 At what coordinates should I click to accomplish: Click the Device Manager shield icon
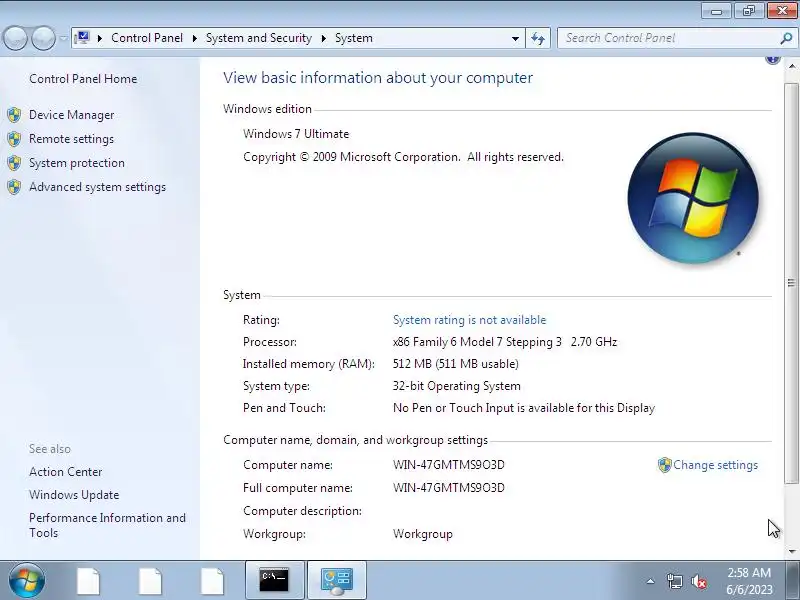click(14, 115)
